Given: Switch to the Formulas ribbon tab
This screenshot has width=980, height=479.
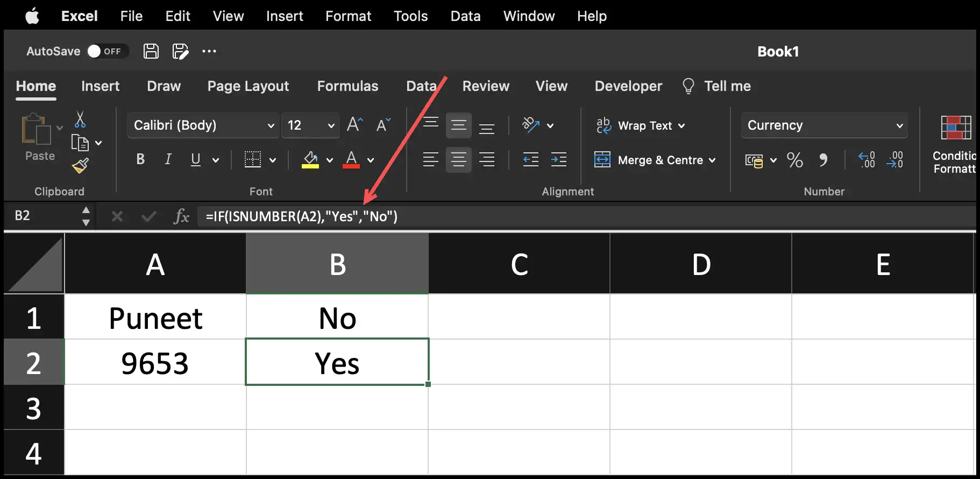Looking at the screenshot, I should click(347, 86).
